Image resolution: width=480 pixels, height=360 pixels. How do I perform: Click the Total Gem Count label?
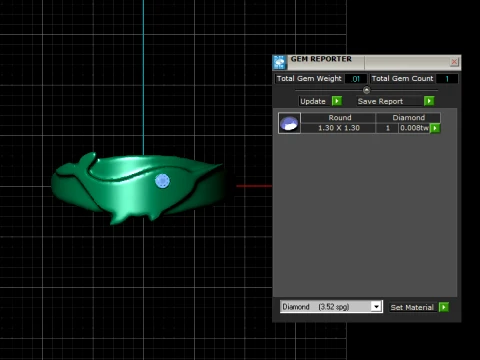[402, 79]
